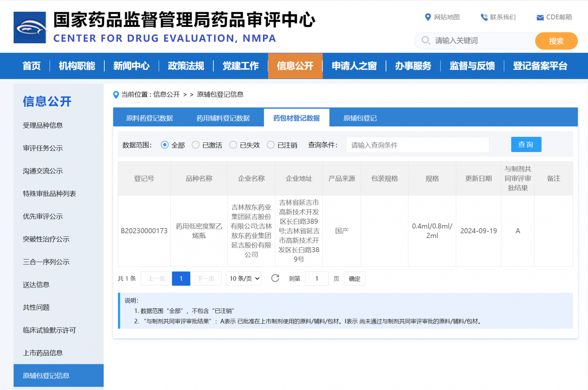Open sidebar item 原辅包登记信息
Image resolution: width=588 pixels, height=390 pixels.
tap(58, 375)
